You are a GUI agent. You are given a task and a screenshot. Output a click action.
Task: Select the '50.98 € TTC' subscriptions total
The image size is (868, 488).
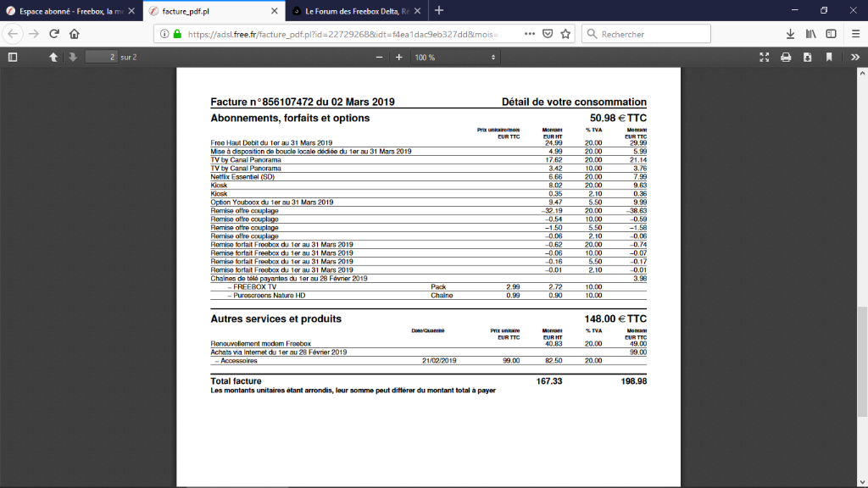coord(618,118)
